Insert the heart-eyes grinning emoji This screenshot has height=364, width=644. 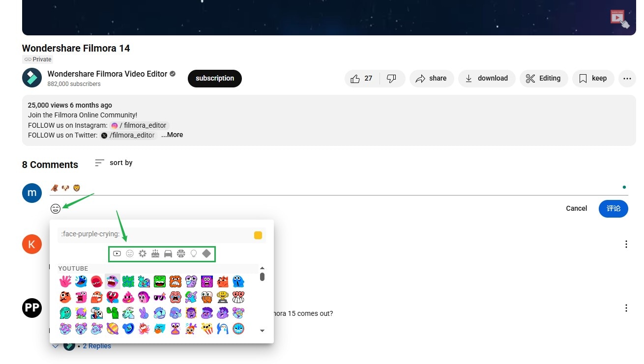(238, 297)
